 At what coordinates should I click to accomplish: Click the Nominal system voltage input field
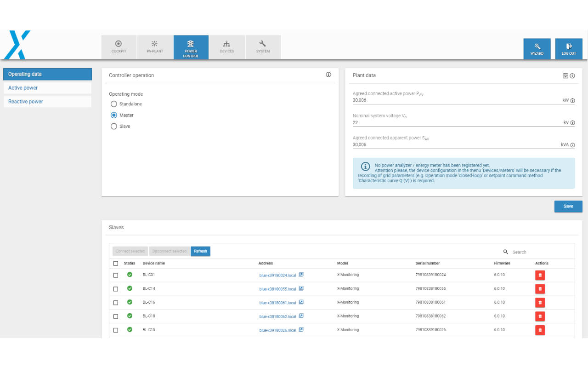click(x=455, y=123)
